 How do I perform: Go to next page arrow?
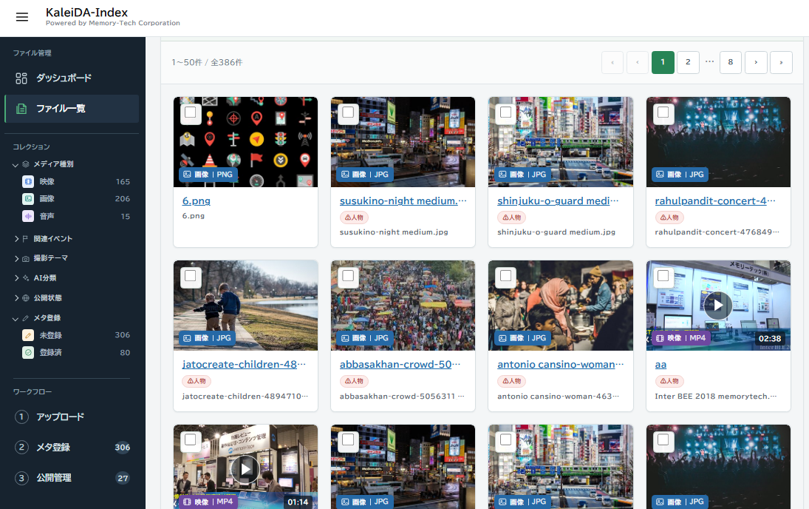[756, 62]
